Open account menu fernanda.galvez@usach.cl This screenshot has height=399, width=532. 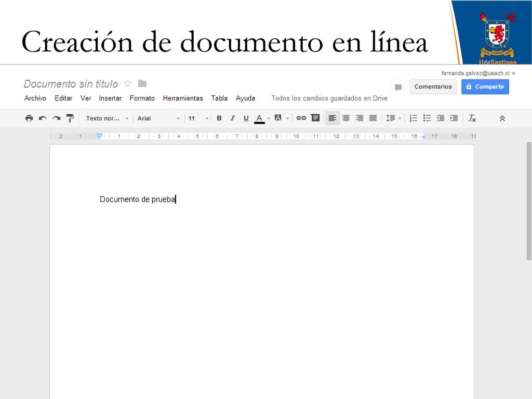478,73
